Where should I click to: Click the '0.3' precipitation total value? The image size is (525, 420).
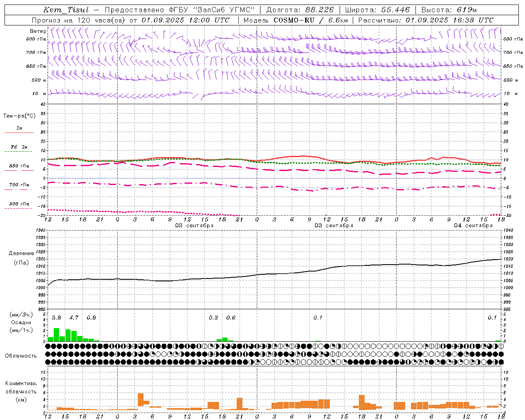(213, 318)
